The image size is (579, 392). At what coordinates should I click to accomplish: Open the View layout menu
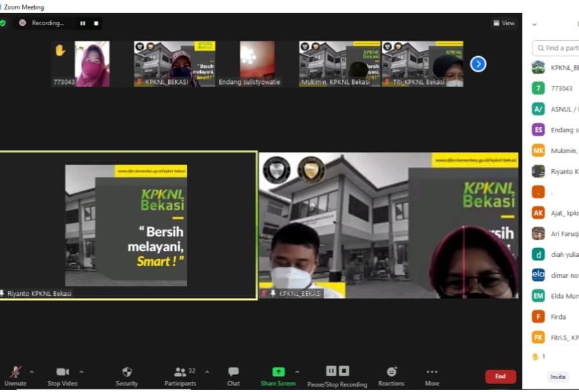coord(504,23)
